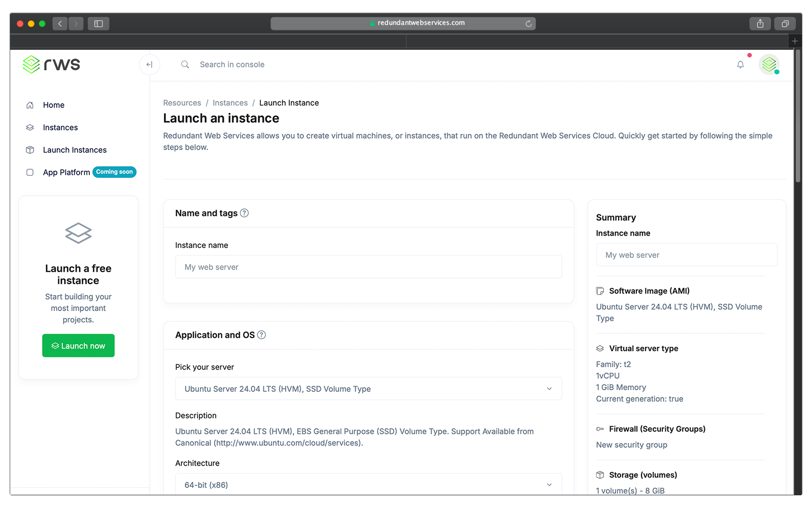Open the user profile avatar menu

click(x=769, y=65)
